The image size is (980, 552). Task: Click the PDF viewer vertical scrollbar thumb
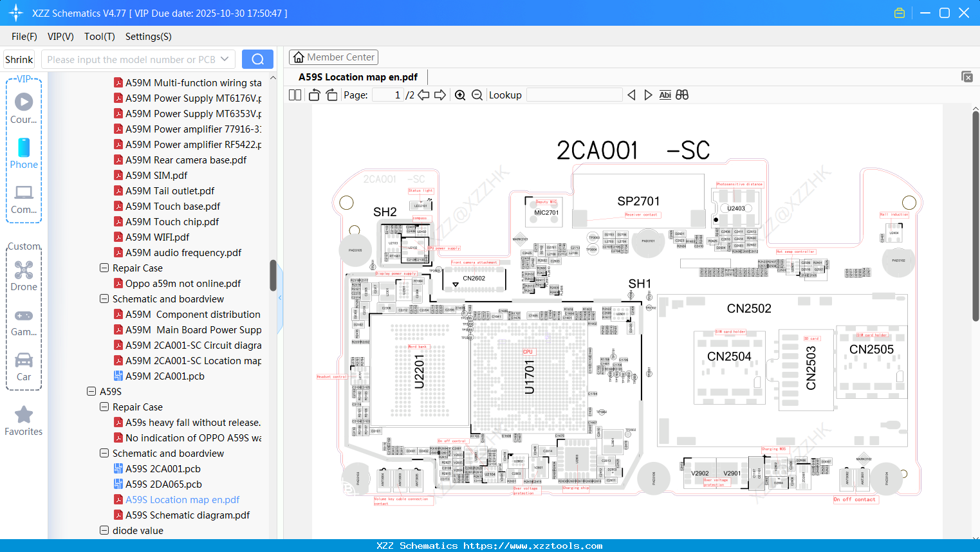click(975, 216)
